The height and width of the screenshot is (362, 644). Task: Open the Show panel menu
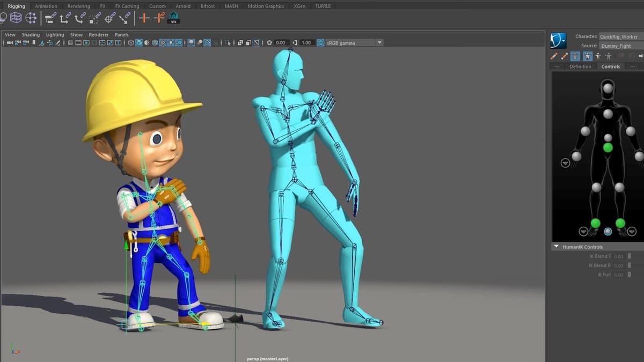(76, 35)
